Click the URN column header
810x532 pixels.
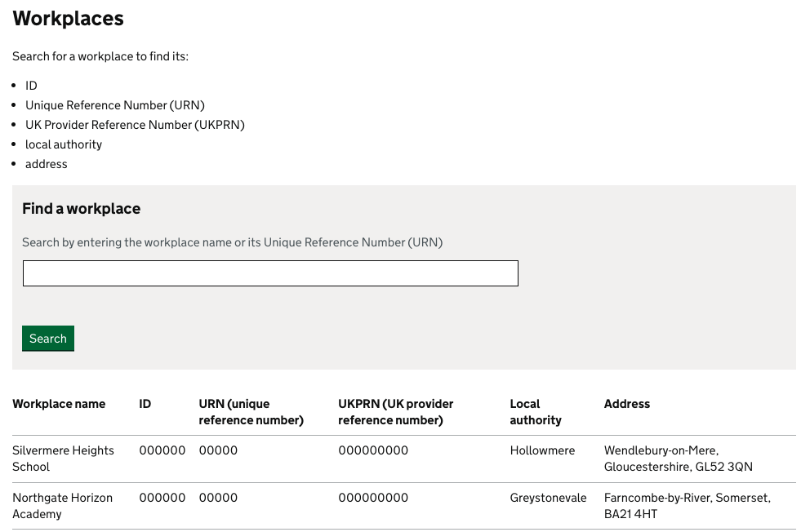(x=251, y=411)
